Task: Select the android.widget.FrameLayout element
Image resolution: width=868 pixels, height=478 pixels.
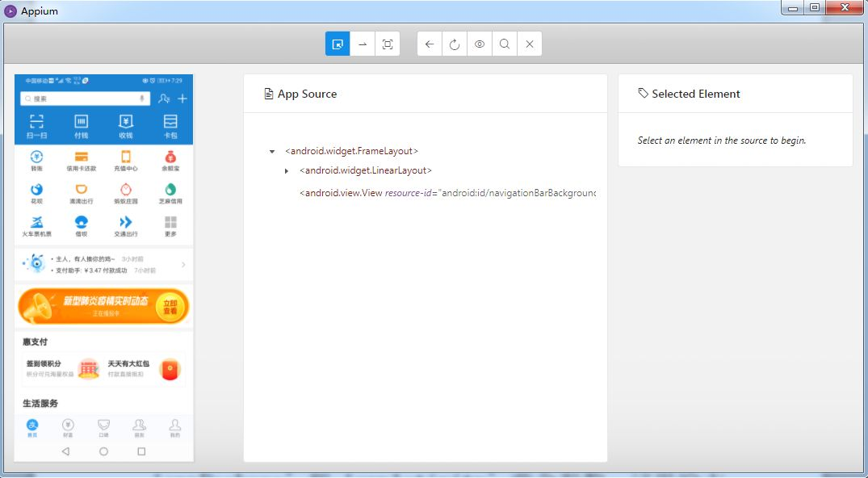Action: [x=351, y=151]
